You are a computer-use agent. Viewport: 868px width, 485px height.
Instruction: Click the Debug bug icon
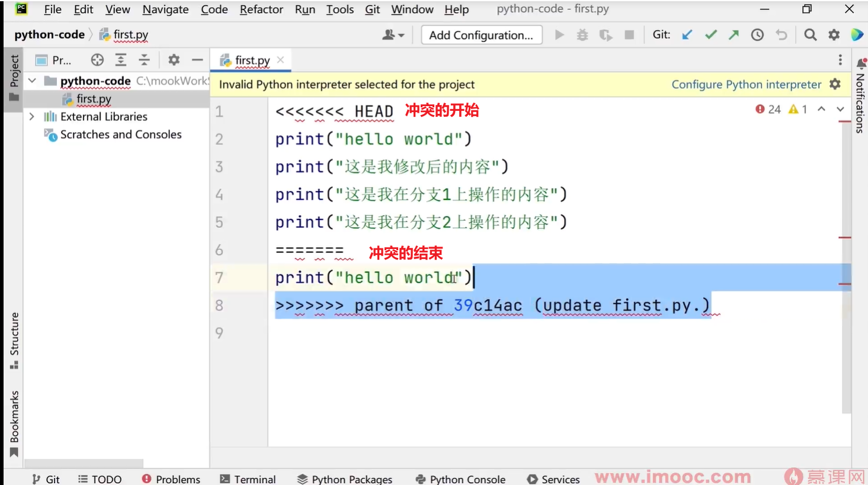point(582,35)
